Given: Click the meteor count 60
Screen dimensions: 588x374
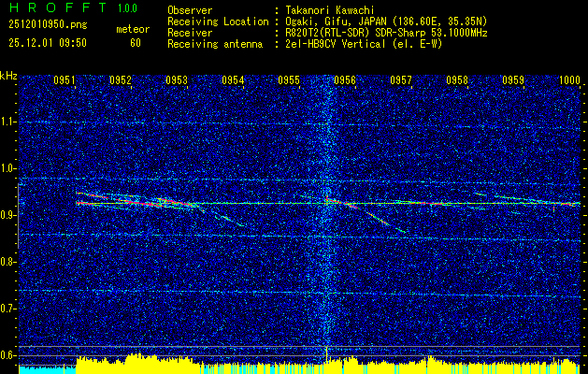Looking at the screenshot, I should coord(136,43).
